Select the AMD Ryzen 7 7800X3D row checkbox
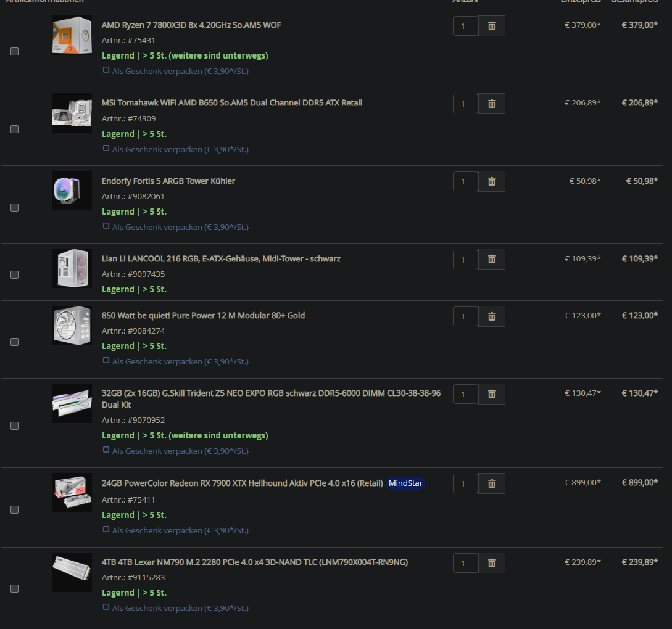672x629 pixels. [15, 51]
